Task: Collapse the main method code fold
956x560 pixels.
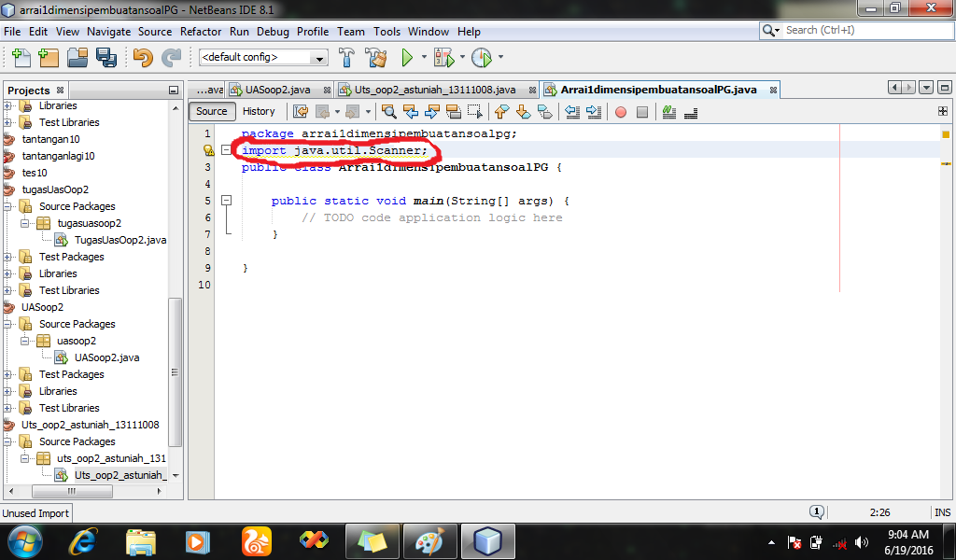Action: pos(227,200)
